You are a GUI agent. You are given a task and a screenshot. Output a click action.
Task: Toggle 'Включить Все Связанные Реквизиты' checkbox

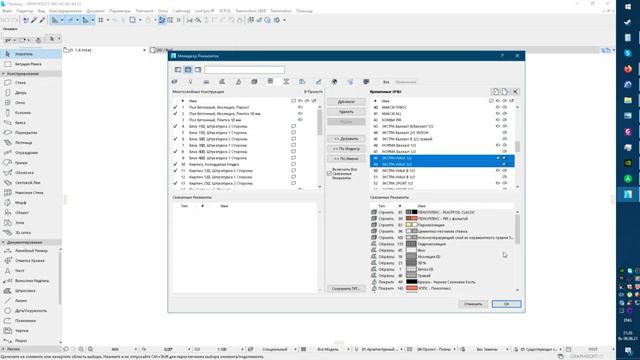click(329, 173)
